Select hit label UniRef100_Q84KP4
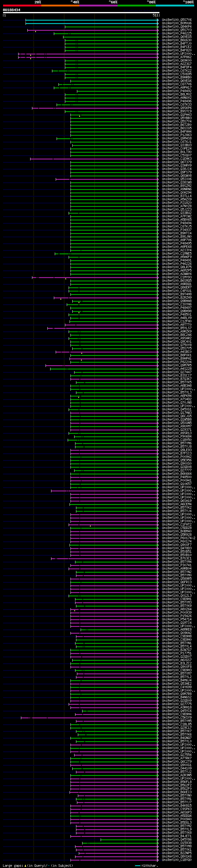197x868 pixels. [x=177, y=26]
